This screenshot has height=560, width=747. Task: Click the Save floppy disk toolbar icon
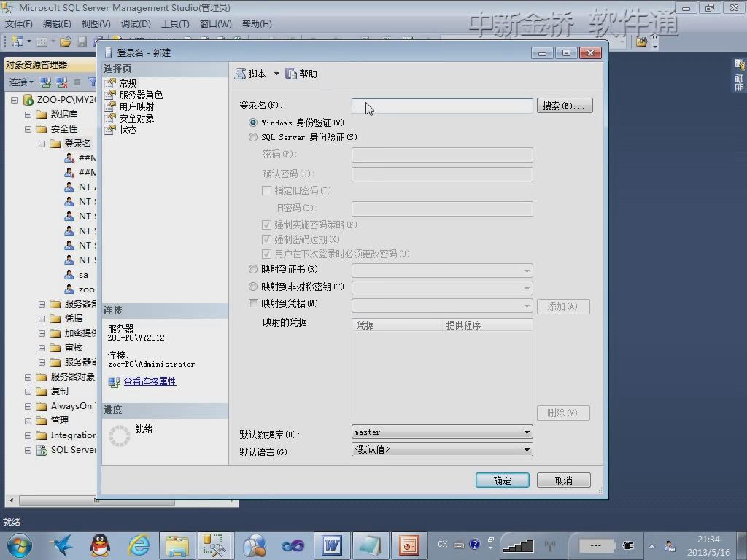(x=82, y=42)
